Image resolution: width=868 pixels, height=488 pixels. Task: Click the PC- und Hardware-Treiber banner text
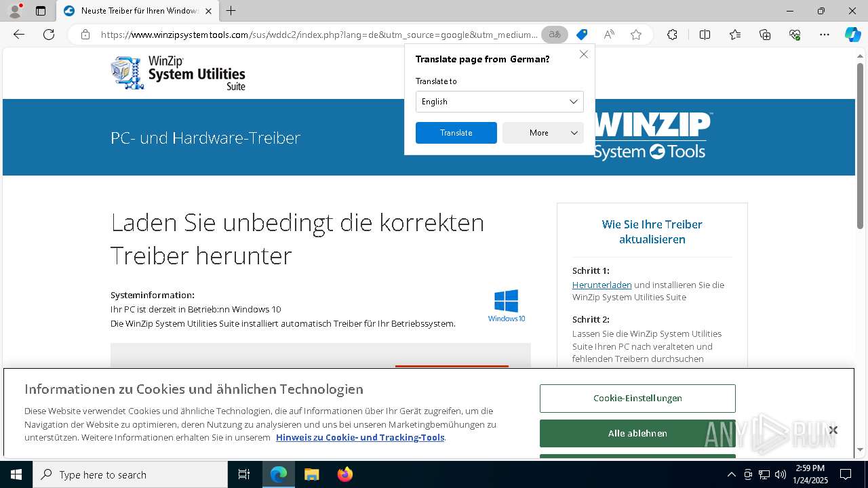tap(205, 138)
